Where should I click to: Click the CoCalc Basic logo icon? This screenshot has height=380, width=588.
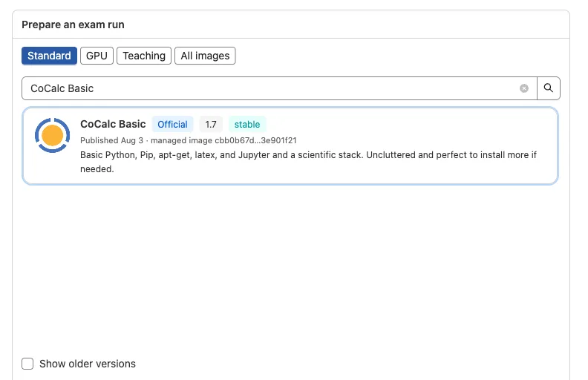click(x=53, y=135)
